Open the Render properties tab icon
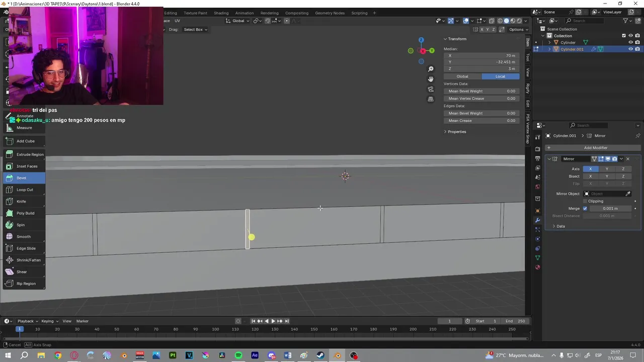This screenshot has width=644, height=362. [537, 149]
